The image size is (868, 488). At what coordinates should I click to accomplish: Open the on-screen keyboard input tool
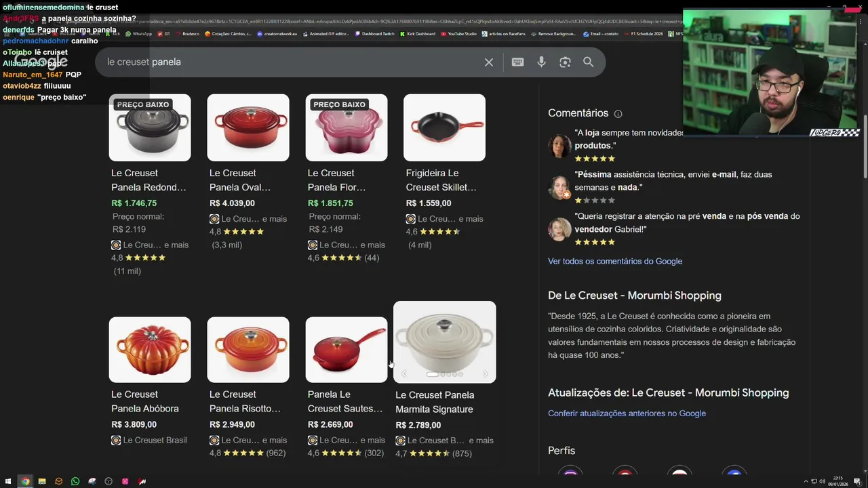click(x=517, y=62)
